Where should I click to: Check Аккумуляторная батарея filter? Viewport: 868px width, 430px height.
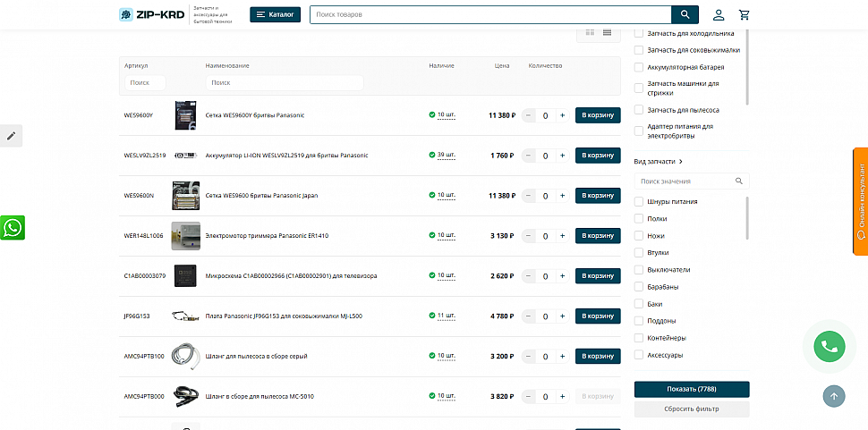click(x=639, y=67)
